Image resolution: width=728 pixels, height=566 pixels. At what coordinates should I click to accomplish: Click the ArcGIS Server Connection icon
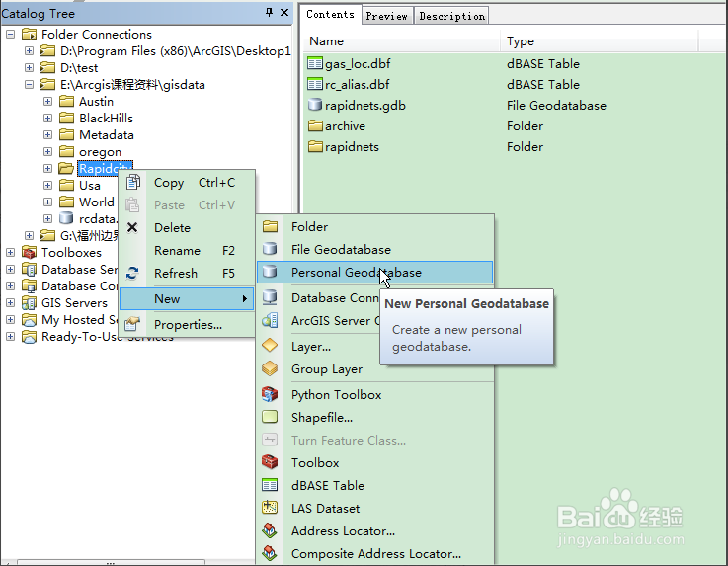tap(270, 320)
